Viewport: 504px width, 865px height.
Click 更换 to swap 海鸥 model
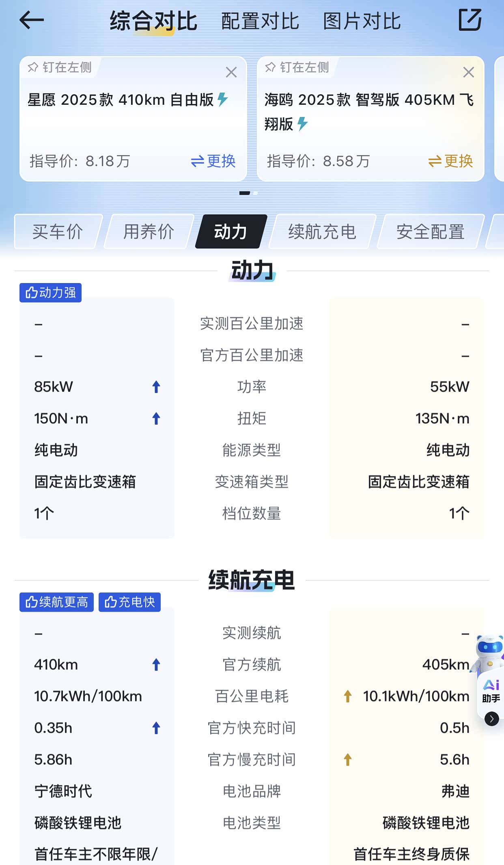tap(450, 161)
